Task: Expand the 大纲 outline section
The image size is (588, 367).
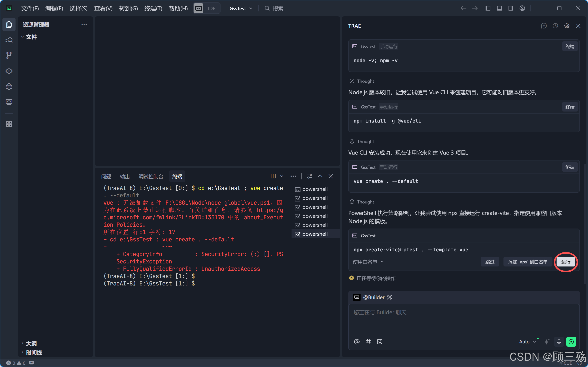Action: point(31,344)
